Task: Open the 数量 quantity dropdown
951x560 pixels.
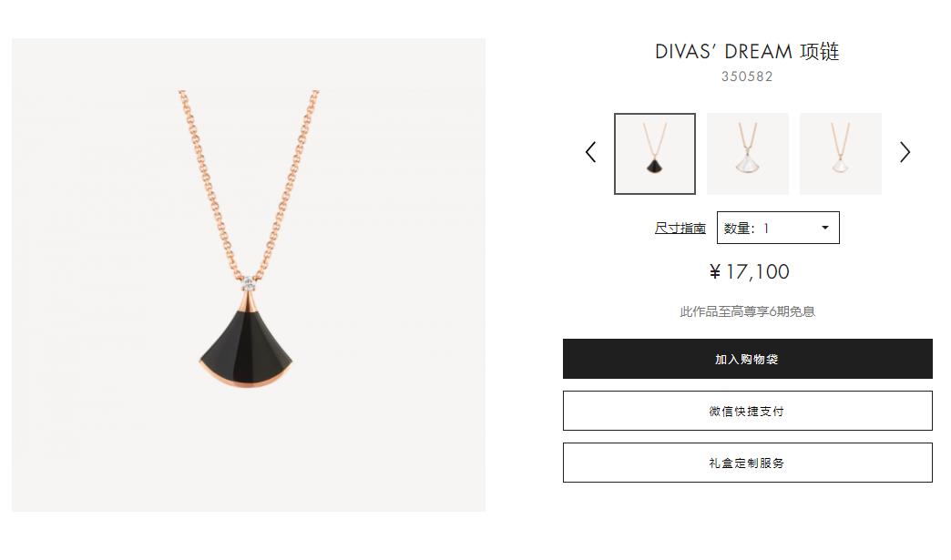Action: [778, 228]
